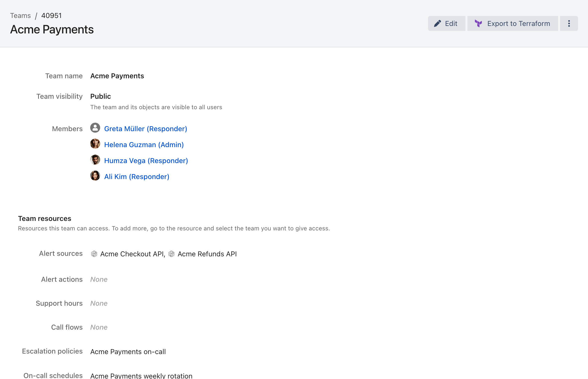588x379 pixels.
Task: Open Humza Vega (Responder) profile link
Action: click(x=146, y=161)
